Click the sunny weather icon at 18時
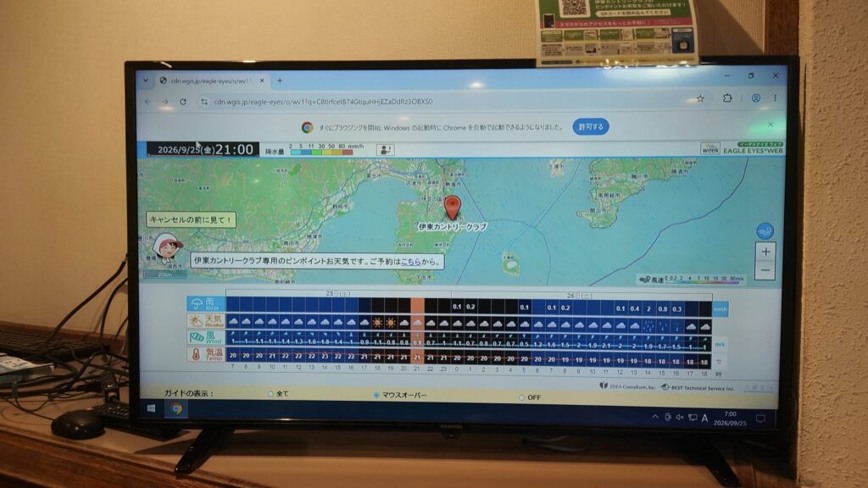The image size is (868, 488). pos(377,322)
